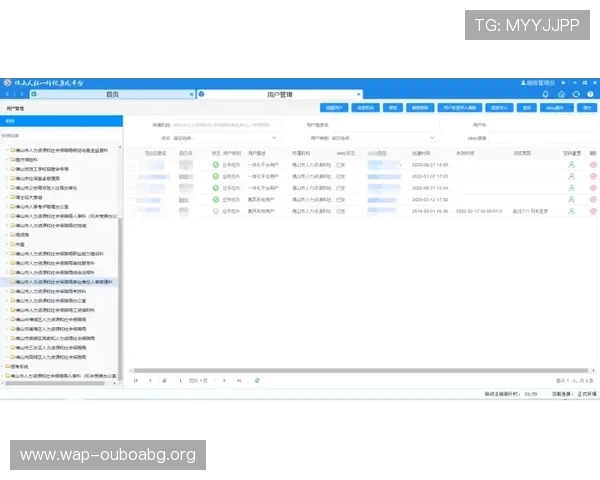This screenshot has height=480, width=600.
Task: Click green status icon of 2022-01-07 row
Action: (x=216, y=176)
